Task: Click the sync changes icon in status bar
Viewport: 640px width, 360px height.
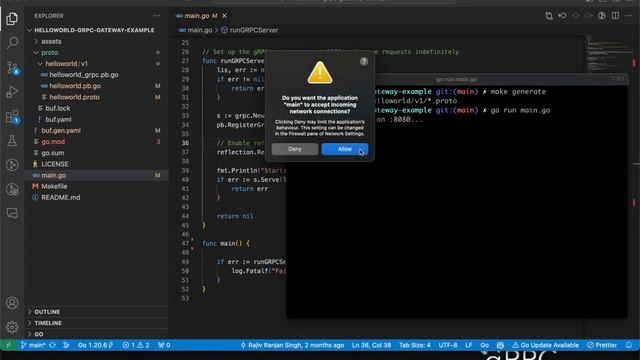Action: coord(52,345)
